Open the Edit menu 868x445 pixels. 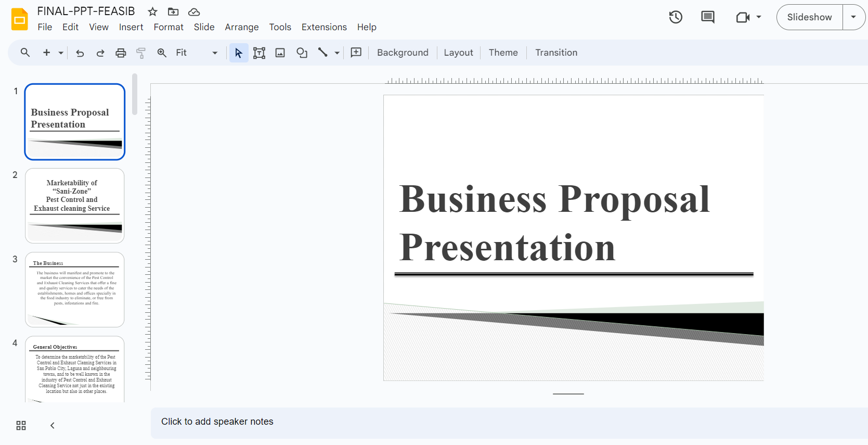[70, 27]
